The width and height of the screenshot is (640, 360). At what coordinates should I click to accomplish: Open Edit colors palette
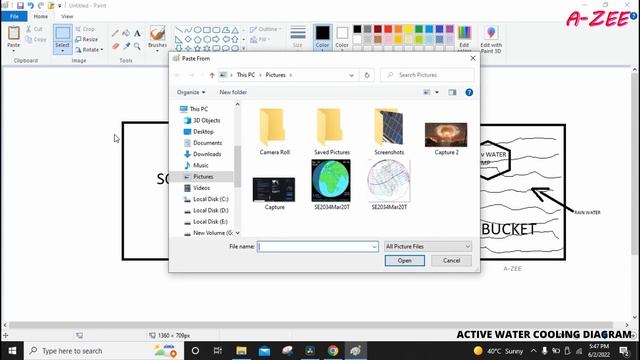(464, 38)
